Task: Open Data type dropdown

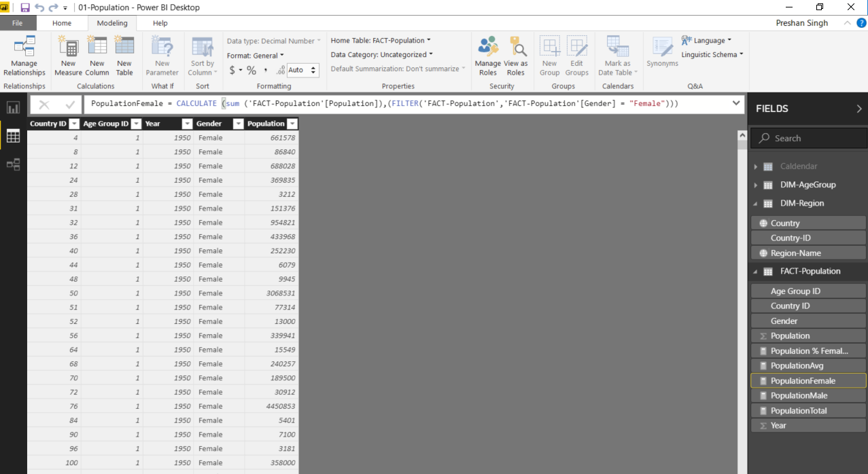Action: tap(274, 41)
